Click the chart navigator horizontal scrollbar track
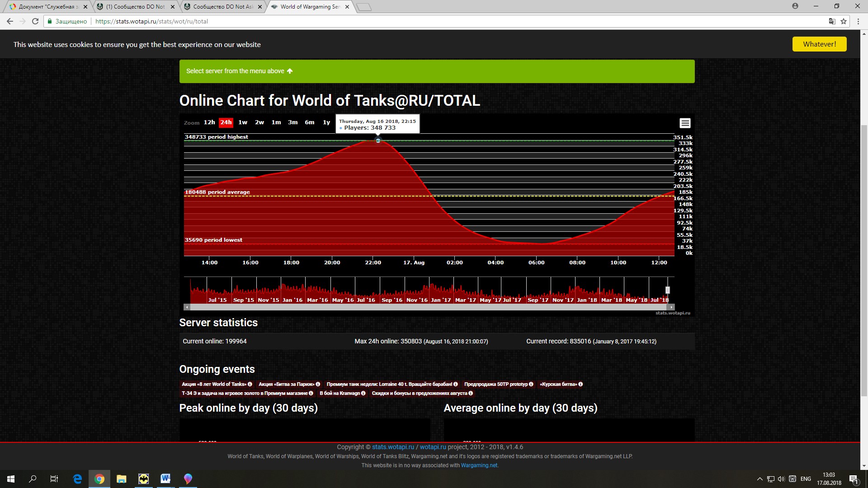The height and width of the screenshot is (488, 868). pos(429,307)
